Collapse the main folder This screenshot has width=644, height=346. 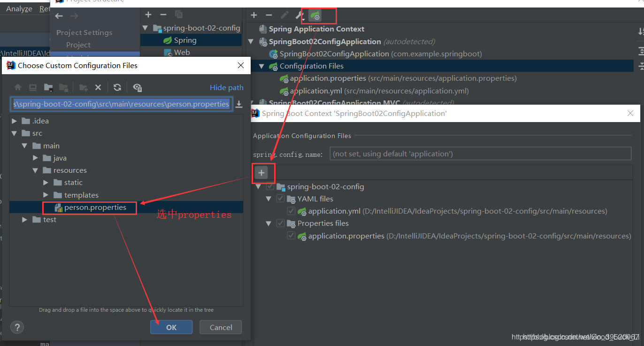[x=24, y=146]
